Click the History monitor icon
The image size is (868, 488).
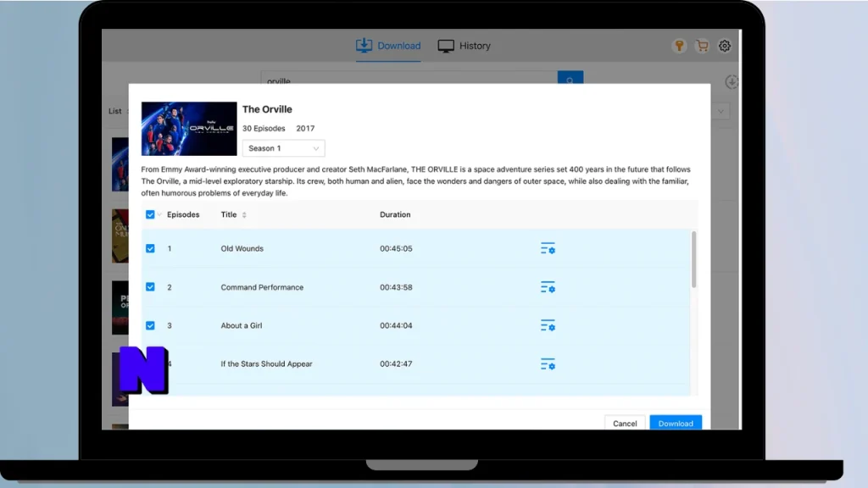pos(446,46)
